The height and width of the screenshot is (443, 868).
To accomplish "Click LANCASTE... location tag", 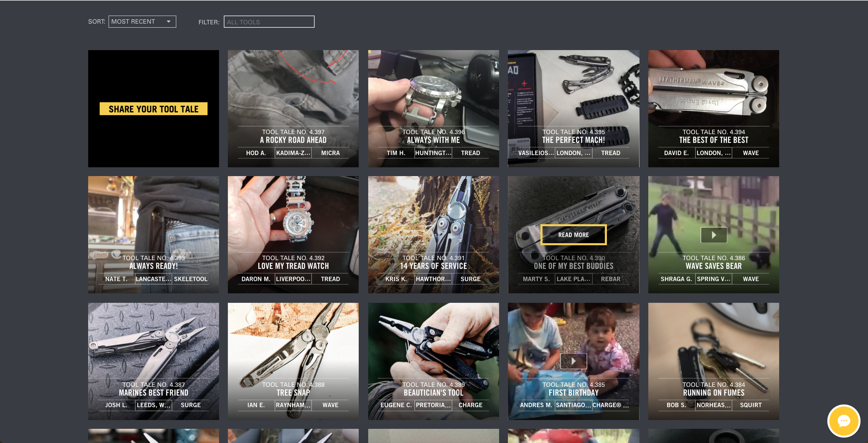I will click(x=153, y=279).
